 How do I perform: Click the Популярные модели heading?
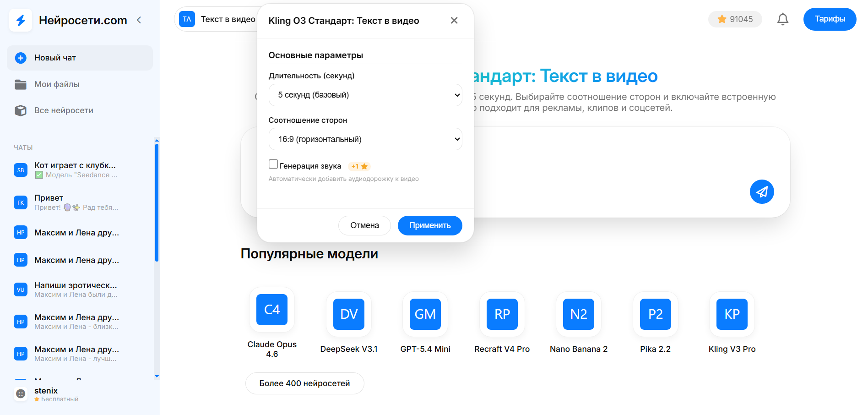coord(309,254)
